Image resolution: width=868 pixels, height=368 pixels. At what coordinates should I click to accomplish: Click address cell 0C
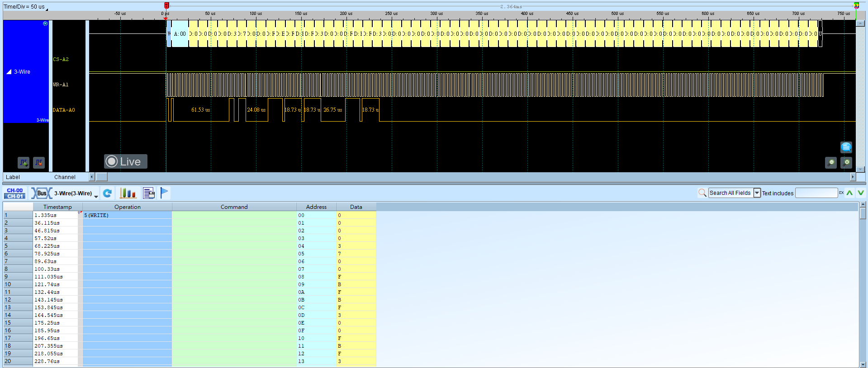click(x=316, y=307)
